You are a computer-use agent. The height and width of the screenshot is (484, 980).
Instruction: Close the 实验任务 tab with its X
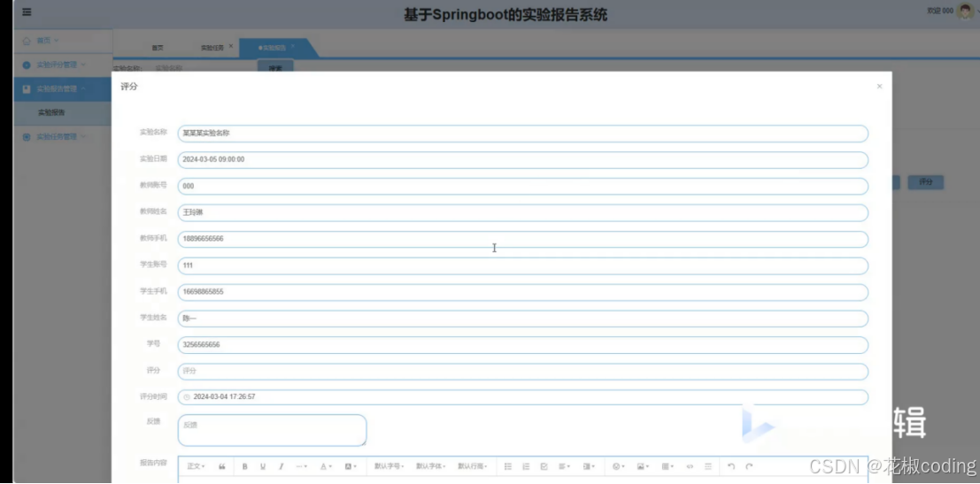pos(231,46)
